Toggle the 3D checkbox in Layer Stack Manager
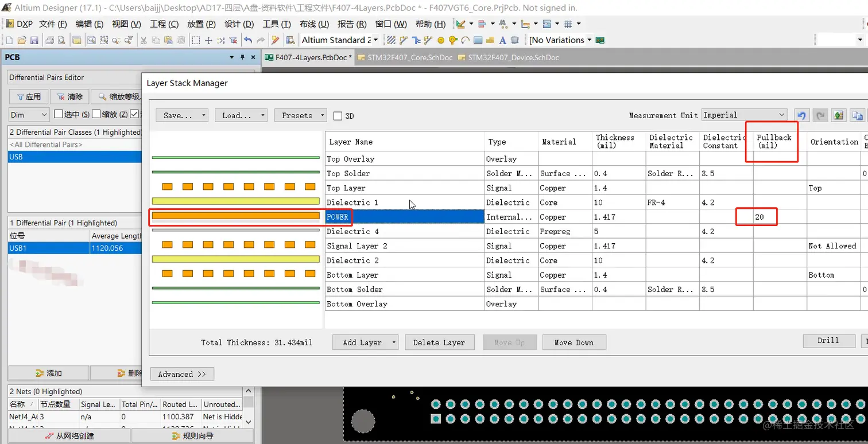 pyautogui.click(x=338, y=116)
